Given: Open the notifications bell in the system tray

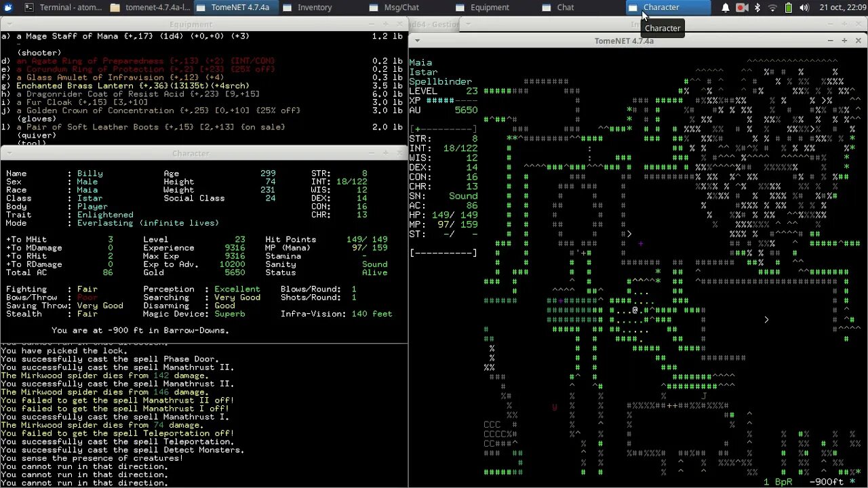Looking at the screenshot, I should 726,7.
